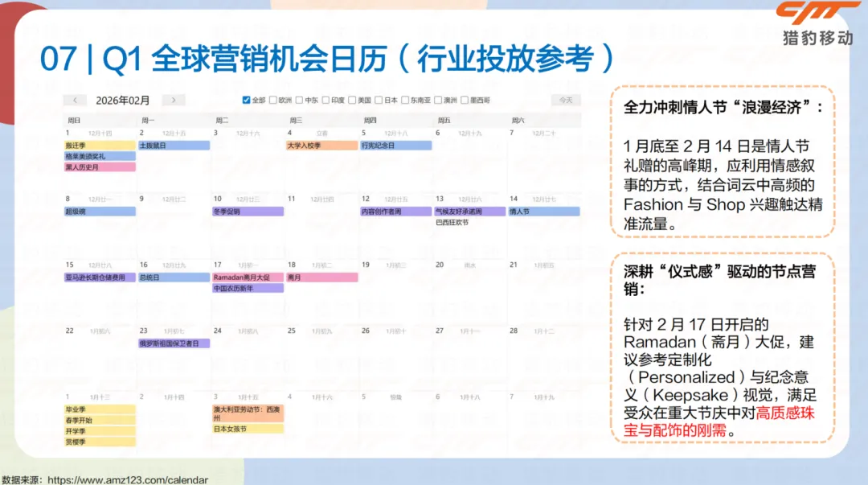Open the 亚马逊长期仓储费用 event
The height and width of the screenshot is (485, 868).
100,277
